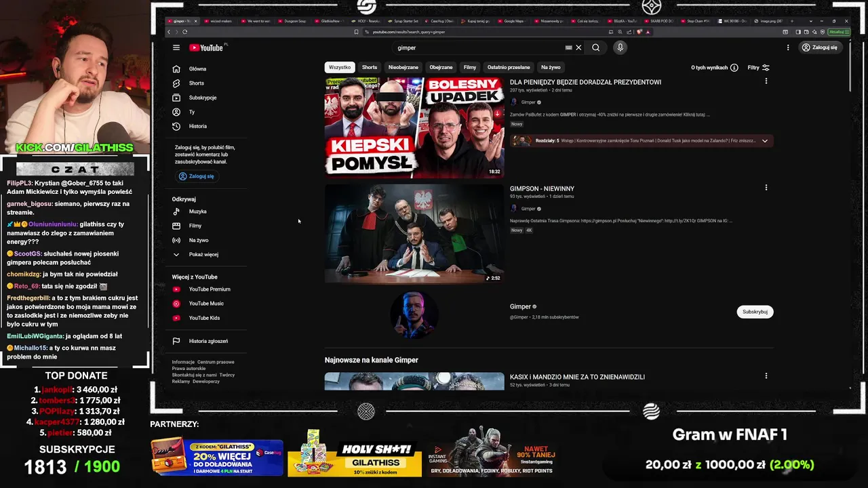The height and width of the screenshot is (488, 868).
Task: Open YouTube Kids link
Action: (x=204, y=318)
